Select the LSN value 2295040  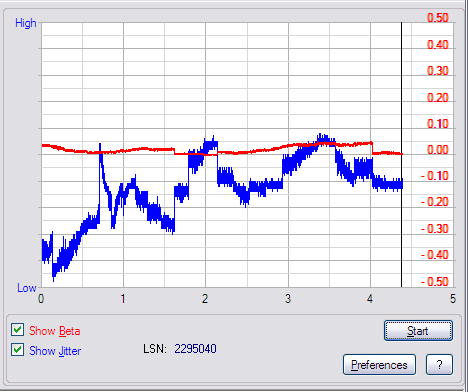[195, 349]
